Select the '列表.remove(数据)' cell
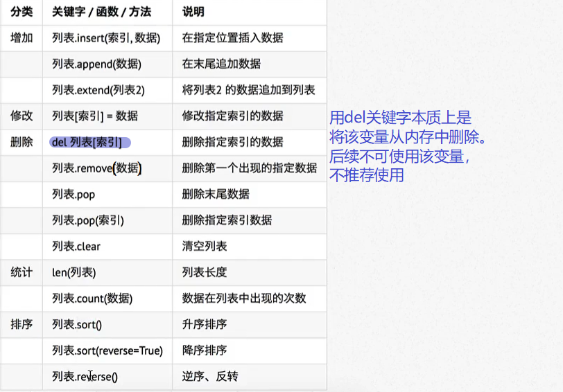 pyautogui.click(x=97, y=168)
